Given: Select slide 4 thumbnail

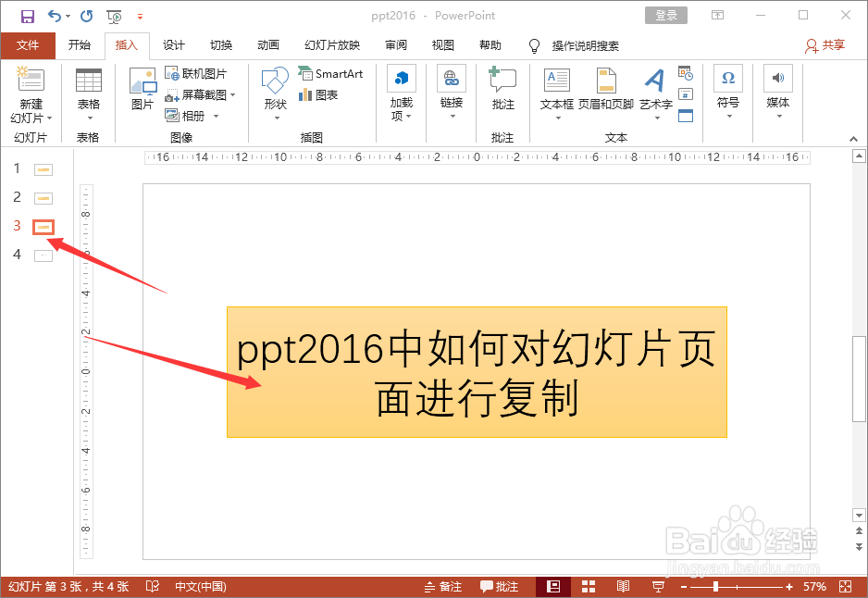Looking at the screenshot, I should (x=43, y=255).
